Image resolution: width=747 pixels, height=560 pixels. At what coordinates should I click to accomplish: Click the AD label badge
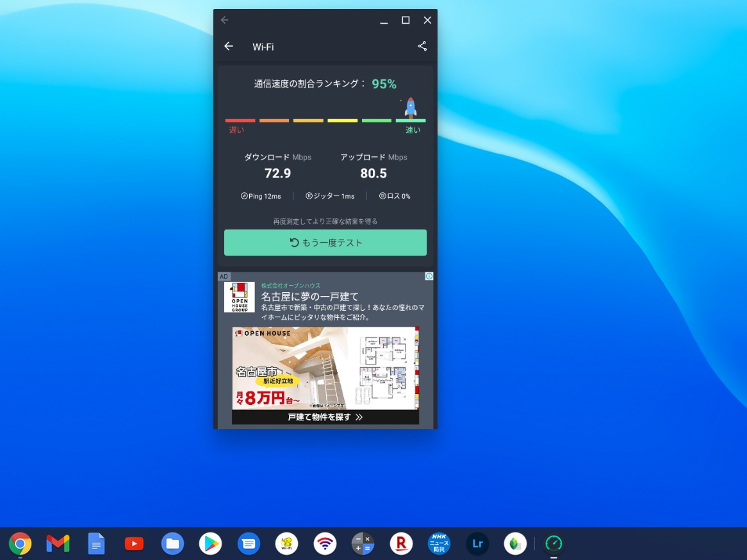[x=224, y=276]
